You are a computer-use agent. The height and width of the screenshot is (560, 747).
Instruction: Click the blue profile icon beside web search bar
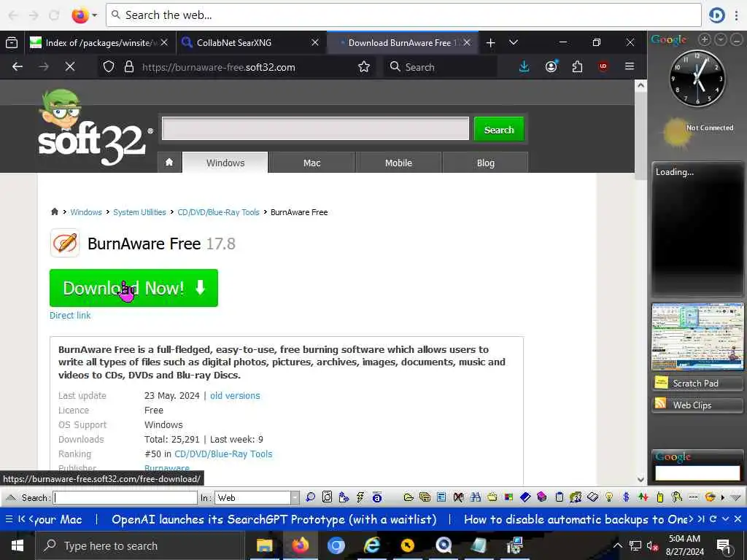716,15
